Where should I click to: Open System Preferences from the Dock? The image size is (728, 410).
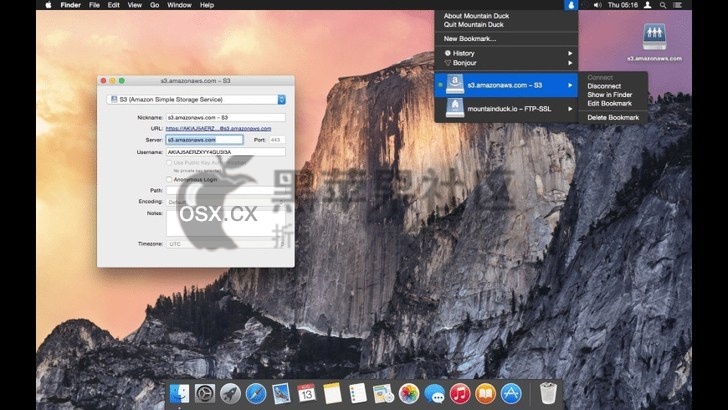pos(205,394)
